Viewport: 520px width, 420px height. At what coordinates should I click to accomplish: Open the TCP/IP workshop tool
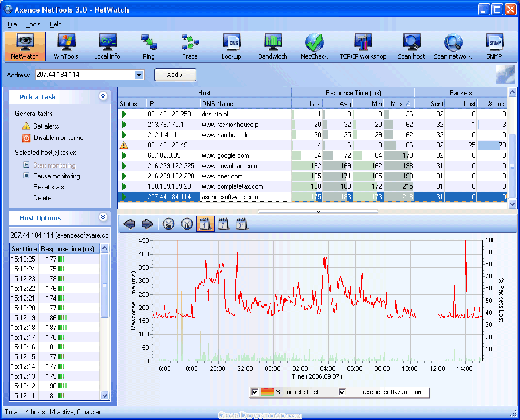point(363,46)
